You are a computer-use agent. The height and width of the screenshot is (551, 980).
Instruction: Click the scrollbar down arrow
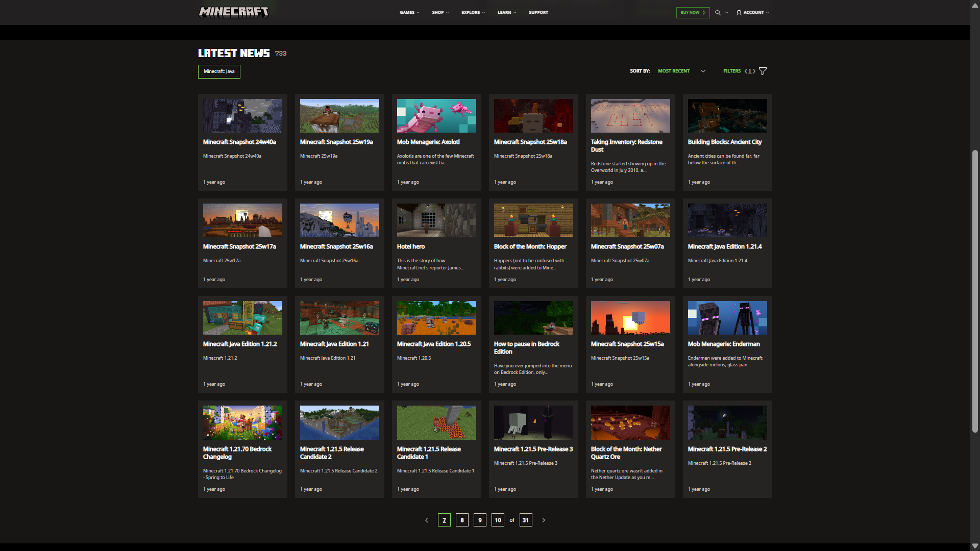coord(975,546)
